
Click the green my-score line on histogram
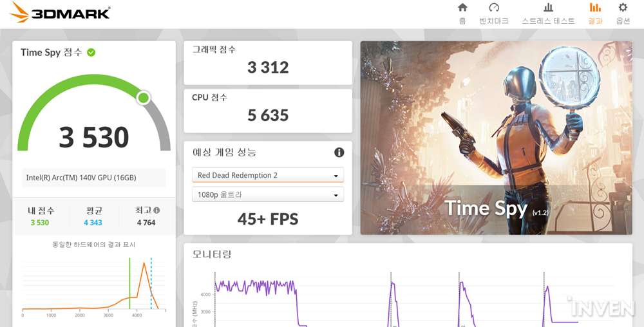coord(130,283)
